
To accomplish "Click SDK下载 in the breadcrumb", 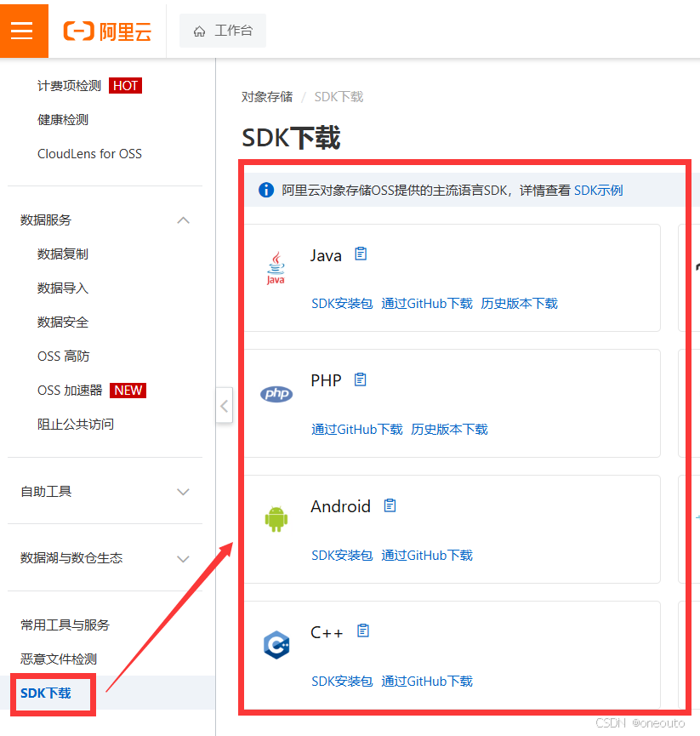I will tap(339, 97).
